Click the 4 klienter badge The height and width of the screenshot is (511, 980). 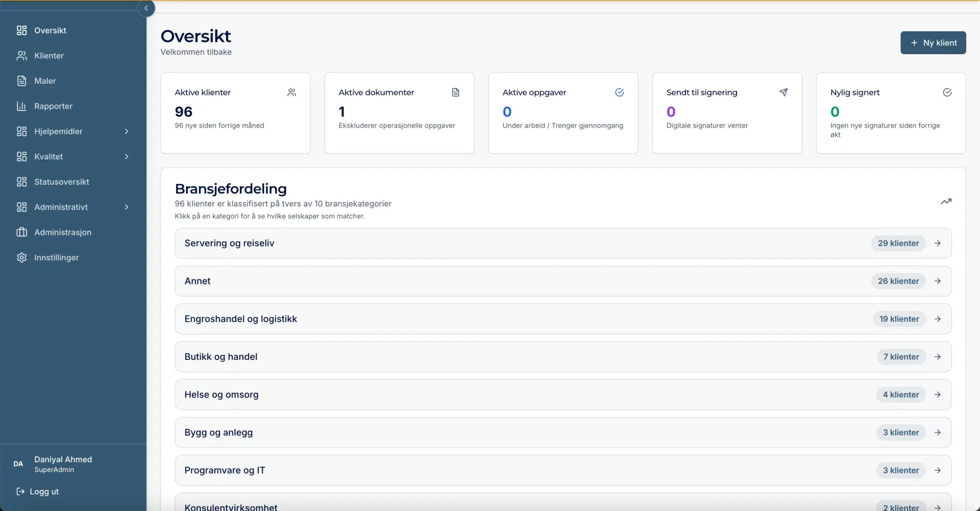(x=901, y=395)
